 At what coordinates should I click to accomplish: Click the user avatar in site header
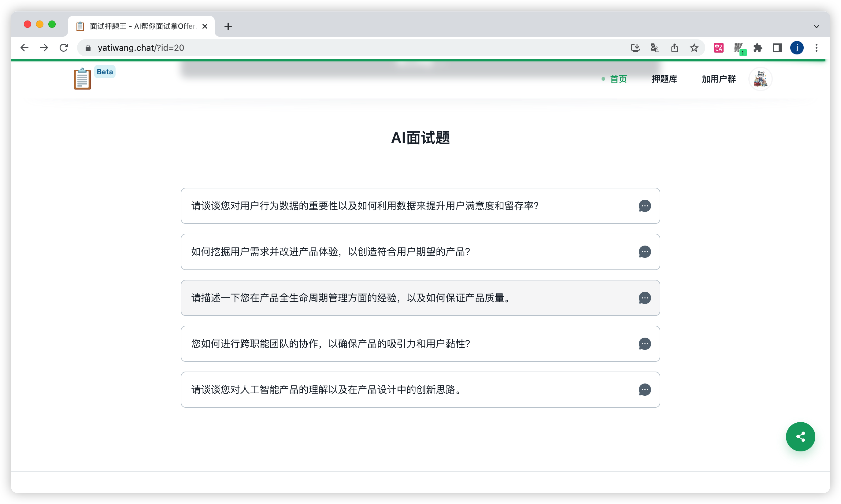(x=760, y=79)
